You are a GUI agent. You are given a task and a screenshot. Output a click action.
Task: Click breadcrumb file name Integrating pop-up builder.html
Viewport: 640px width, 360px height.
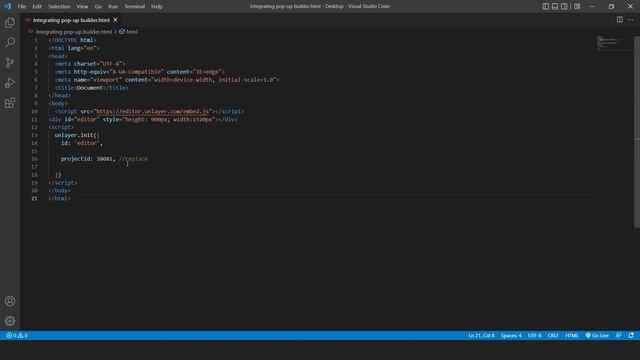tap(73, 31)
